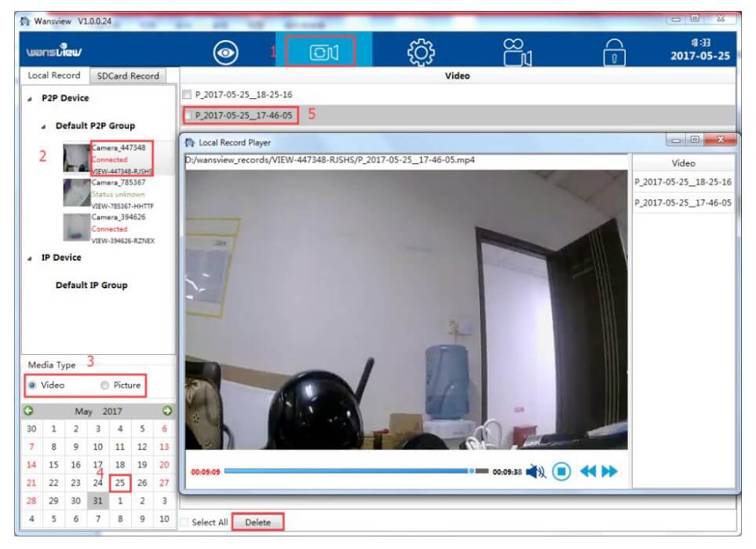Select the Camera_447348 thumbnail
Viewport: 756px width, 549px height.
77,158
